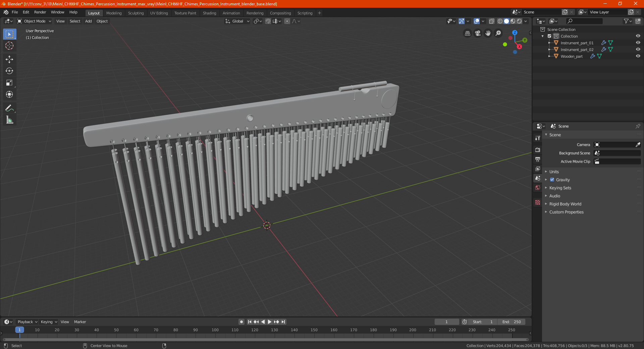
Task: Jump to first frame
Action: point(250,322)
